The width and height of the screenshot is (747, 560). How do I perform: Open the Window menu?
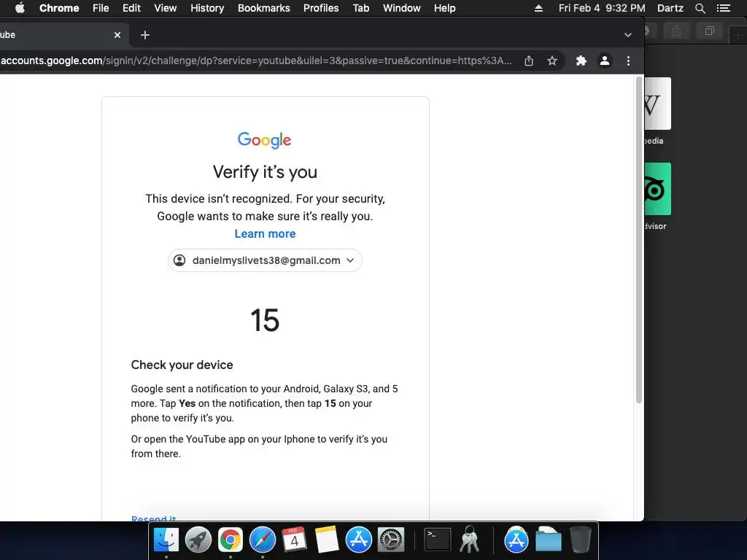pos(402,8)
